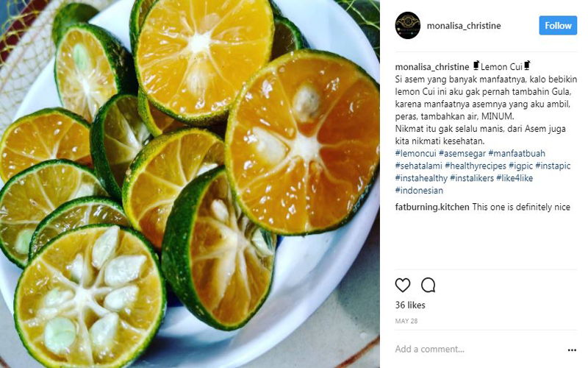
Task: Open the #sehatalami hashtag
Action: point(418,166)
